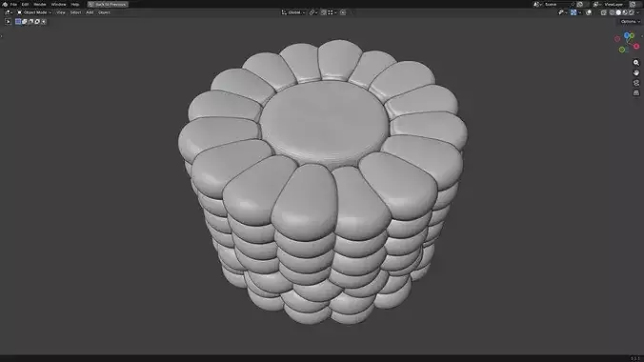
Task: Switch to material preview shading
Action: [625, 12]
